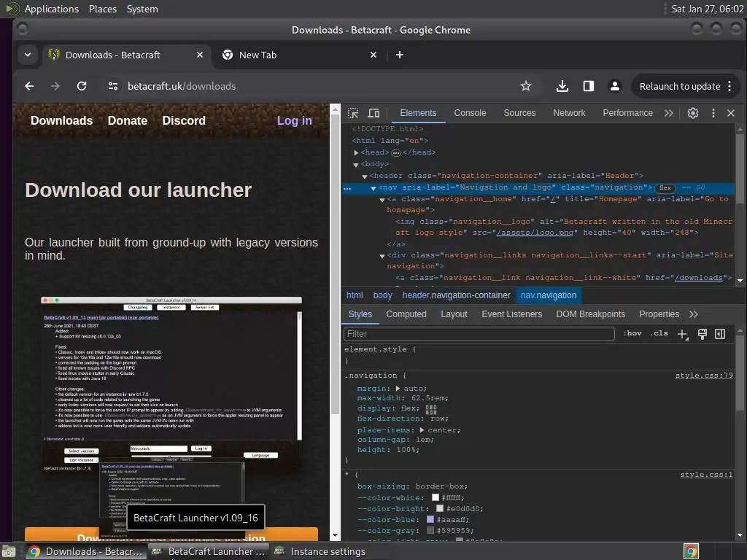Toggle the device toolbar icon

pos(374,113)
